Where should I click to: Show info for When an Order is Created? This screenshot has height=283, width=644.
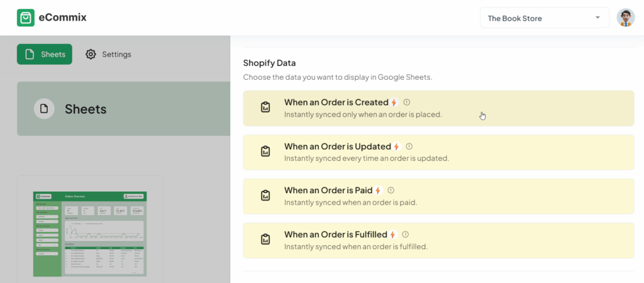pyautogui.click(x=407, y=103)
